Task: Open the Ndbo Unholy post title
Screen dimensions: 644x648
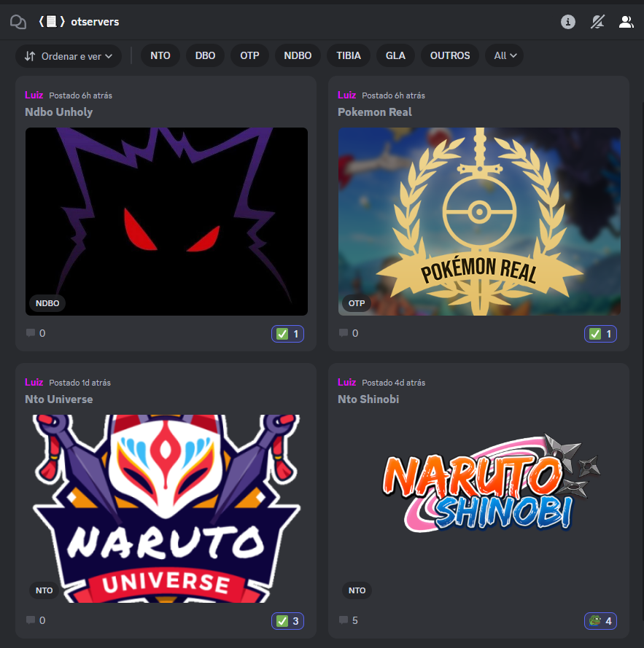Action: pos(59,112)
